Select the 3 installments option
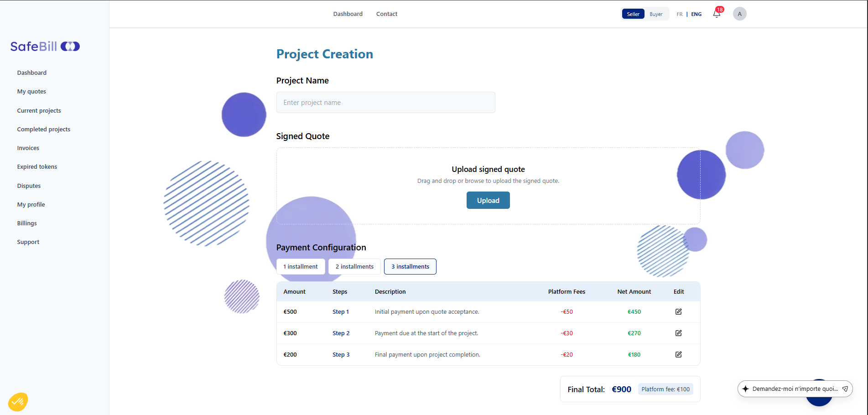868x415 pixels. [410, 266]
